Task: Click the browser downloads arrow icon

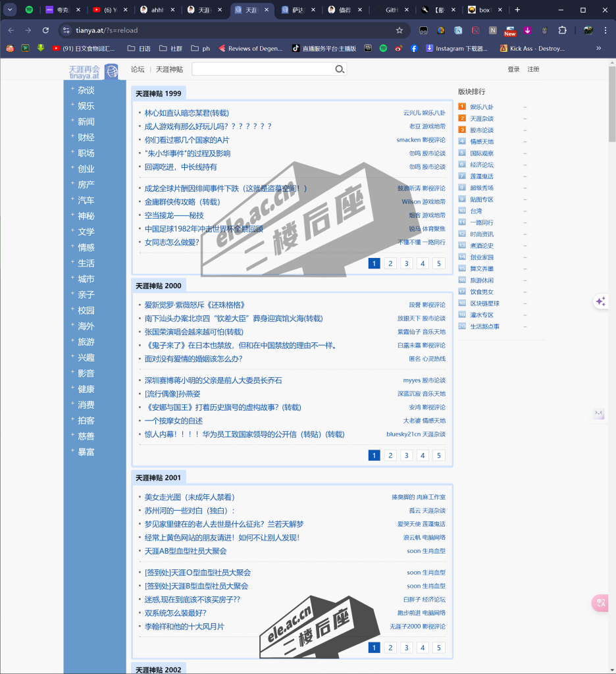Action: [x=528, y=30]
